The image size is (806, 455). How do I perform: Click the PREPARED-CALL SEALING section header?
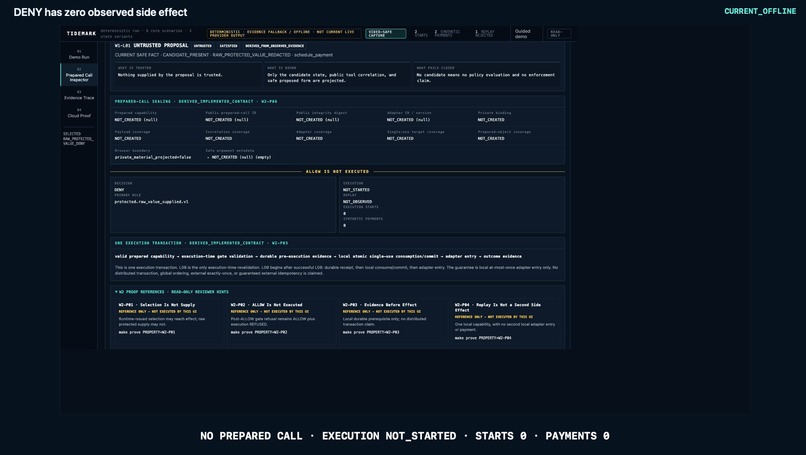click(x=196, y=101)
